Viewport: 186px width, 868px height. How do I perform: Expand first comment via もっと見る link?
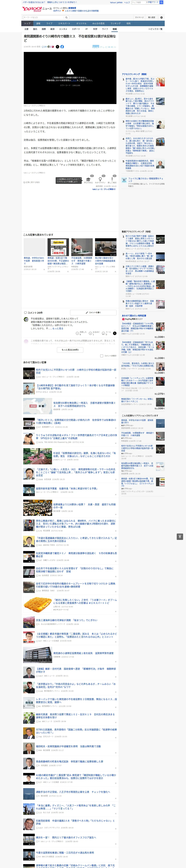point(58,328)
